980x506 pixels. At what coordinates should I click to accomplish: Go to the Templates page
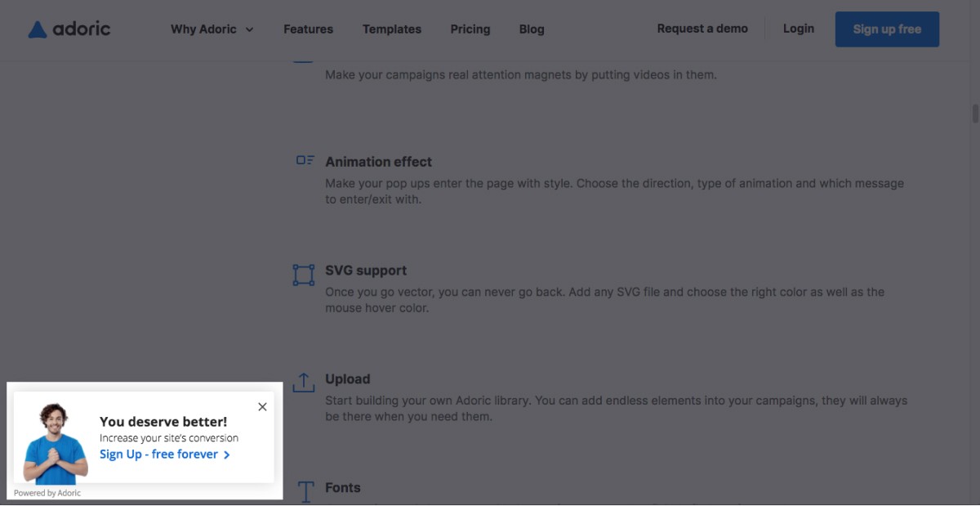tap(392, 29)
